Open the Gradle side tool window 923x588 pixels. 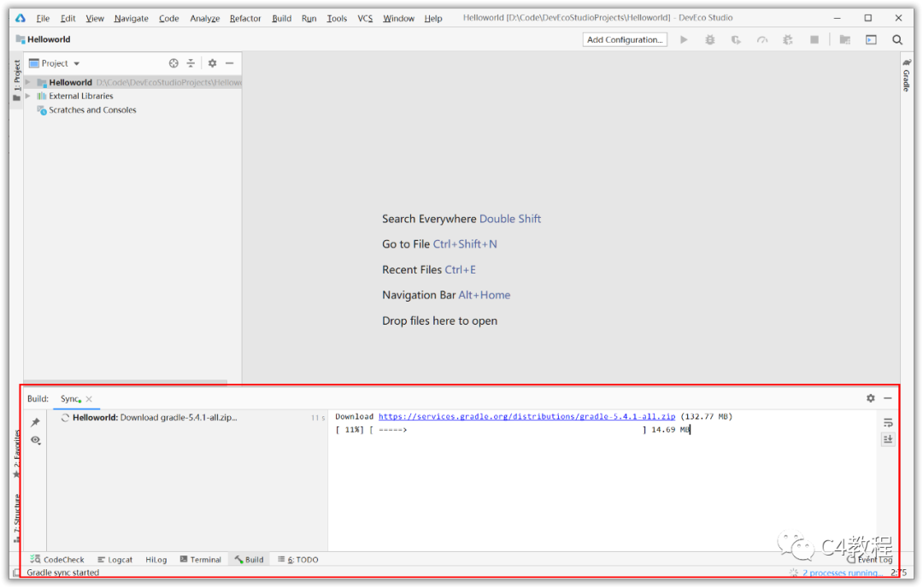point(907,75)
